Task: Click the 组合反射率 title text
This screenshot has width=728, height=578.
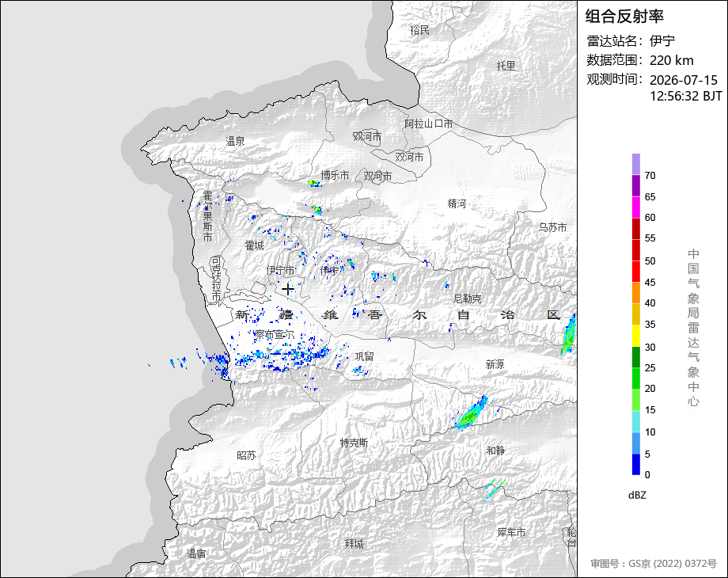Action: coord(624,17)
